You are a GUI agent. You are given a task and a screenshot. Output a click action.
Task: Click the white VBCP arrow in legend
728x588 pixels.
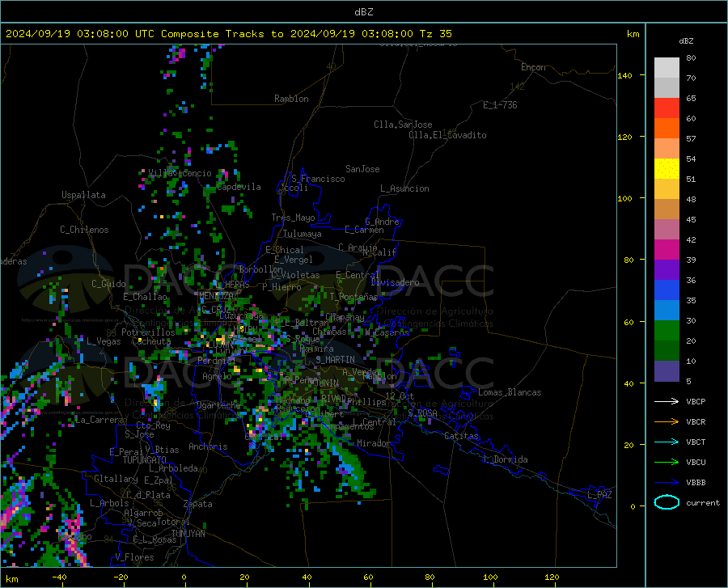coord(667,401)
